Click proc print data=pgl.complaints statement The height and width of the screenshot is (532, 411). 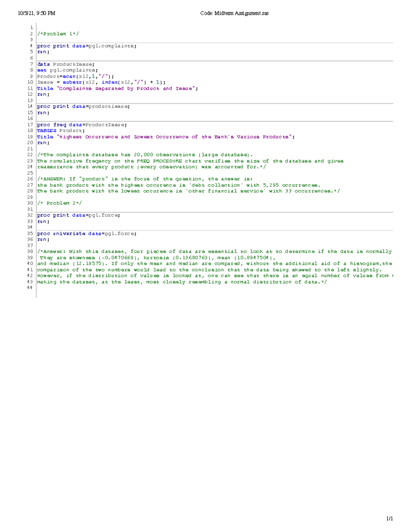pyautogui.click(x=86, y=46)
